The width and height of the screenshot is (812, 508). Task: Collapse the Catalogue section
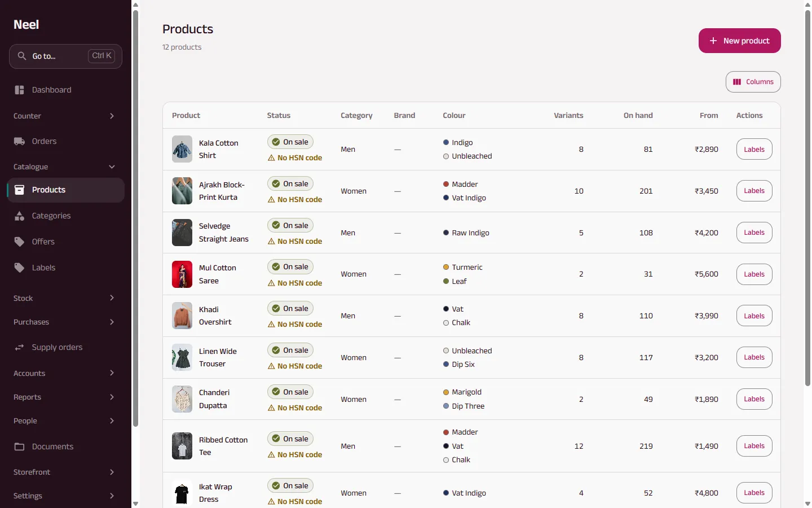65,167
